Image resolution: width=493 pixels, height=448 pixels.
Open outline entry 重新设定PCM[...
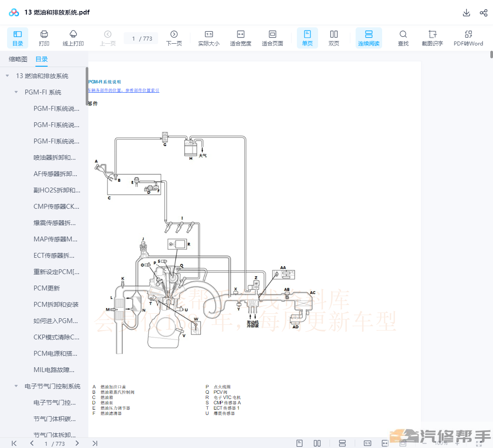(x=56, y=272)
